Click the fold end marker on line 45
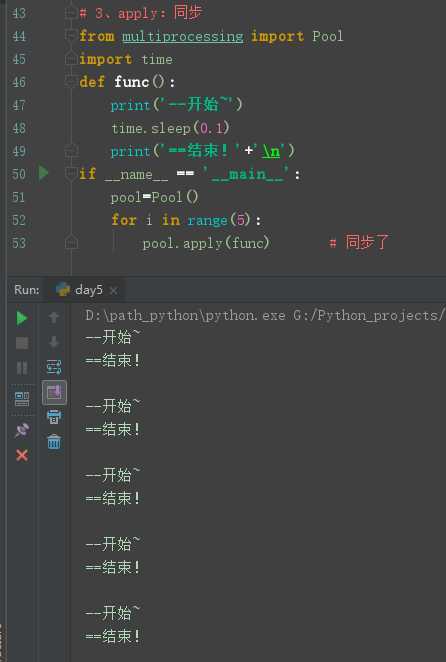The height and width of the screenshot is (662, 446). [x=71, y=59]
